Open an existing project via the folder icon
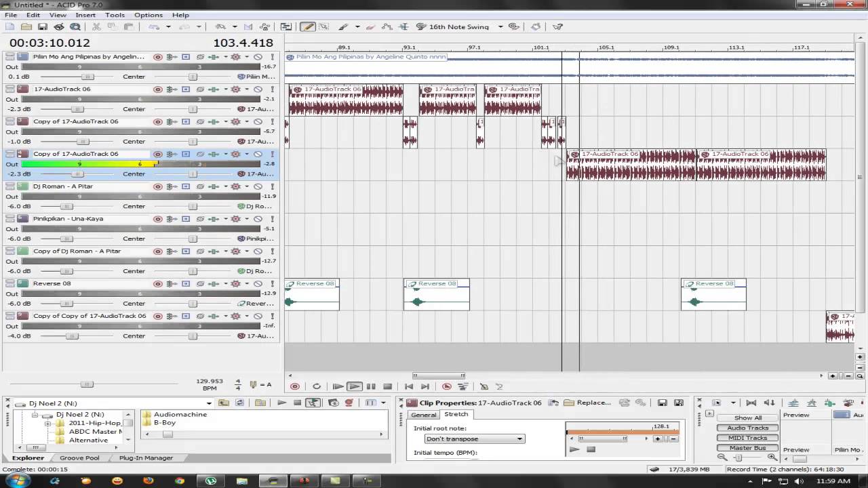868x488 pixels. (26, 27)
